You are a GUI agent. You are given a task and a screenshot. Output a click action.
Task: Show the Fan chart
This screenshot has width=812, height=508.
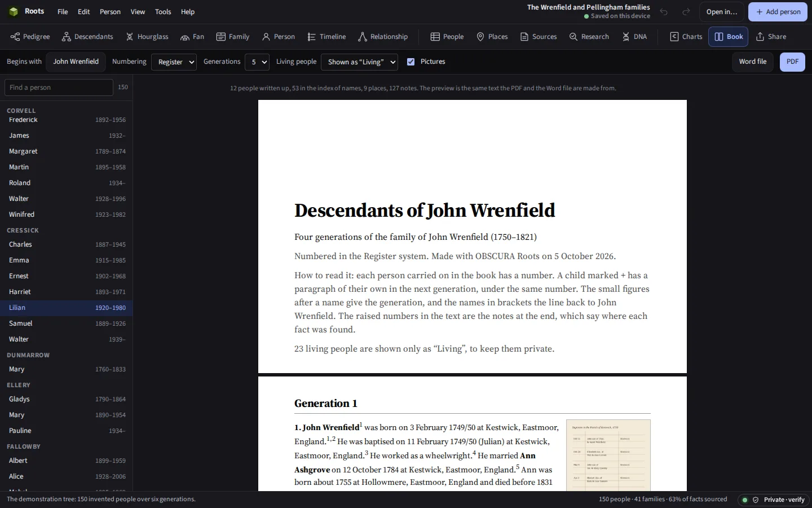pos(192,37)
